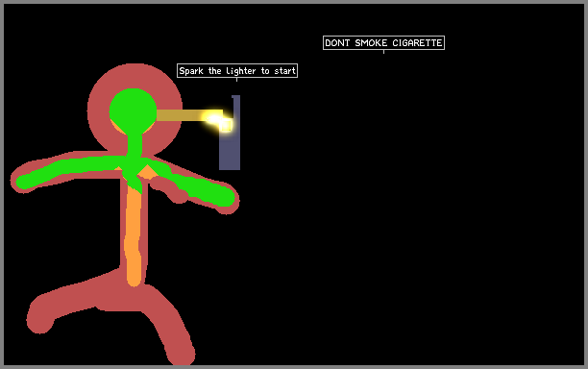Select the red foot of the left leg
This screenshot has width=588, height=369.
pyautogui.click(x=39, y=319)
